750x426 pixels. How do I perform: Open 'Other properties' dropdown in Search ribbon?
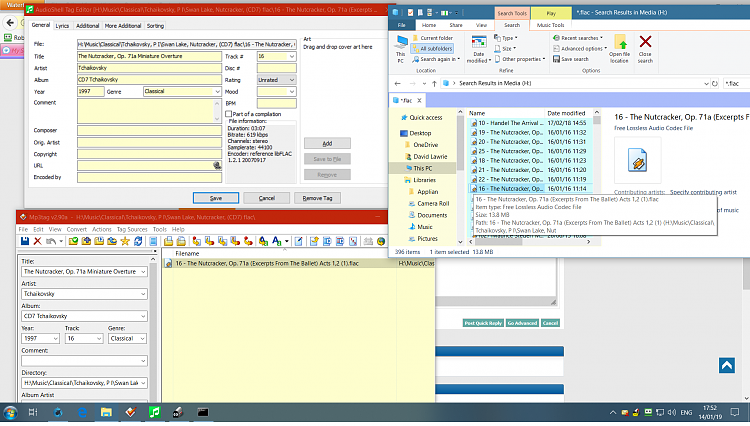click(520, 59)
